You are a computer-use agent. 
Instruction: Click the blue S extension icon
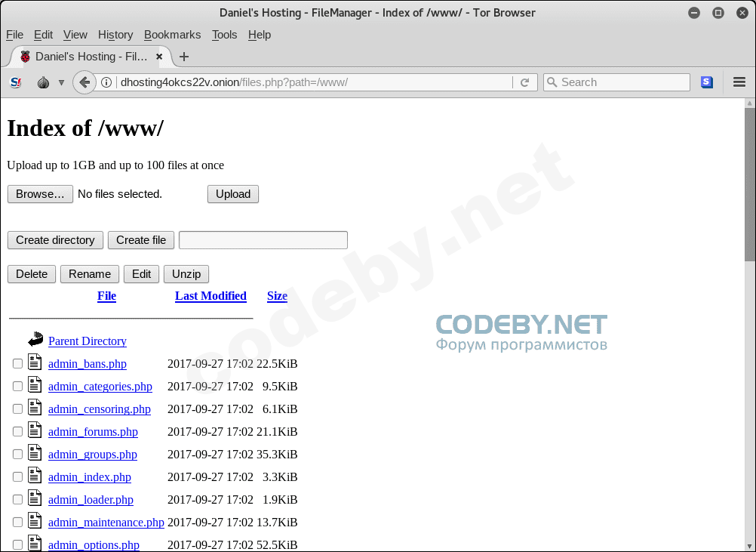(707, 82)
